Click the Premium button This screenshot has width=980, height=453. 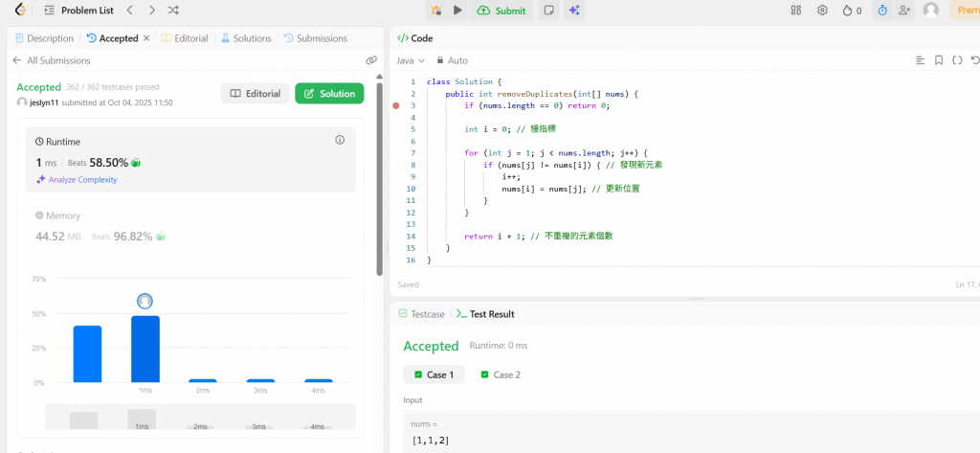click(965, 11)
